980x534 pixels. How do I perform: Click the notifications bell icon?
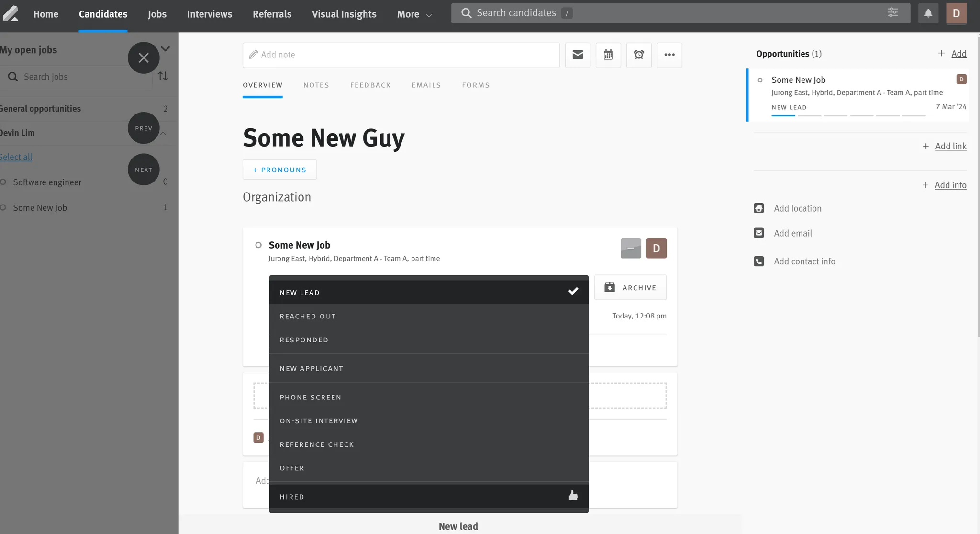pyautogui.click(x=928, y=13)
